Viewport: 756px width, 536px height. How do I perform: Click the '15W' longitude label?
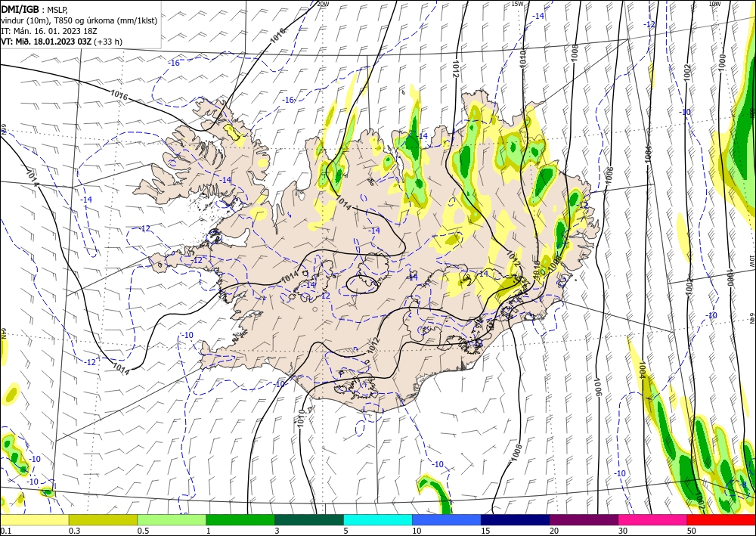click(517, 3)
